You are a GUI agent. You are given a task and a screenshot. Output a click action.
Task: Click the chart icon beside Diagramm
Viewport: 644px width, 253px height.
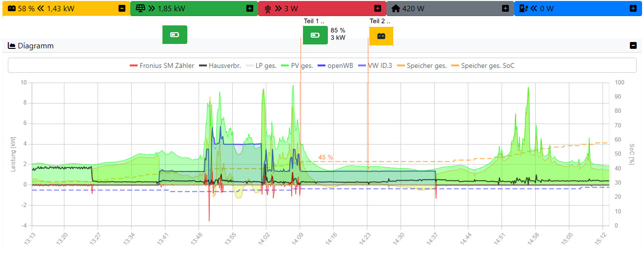[x=12, y=46]
